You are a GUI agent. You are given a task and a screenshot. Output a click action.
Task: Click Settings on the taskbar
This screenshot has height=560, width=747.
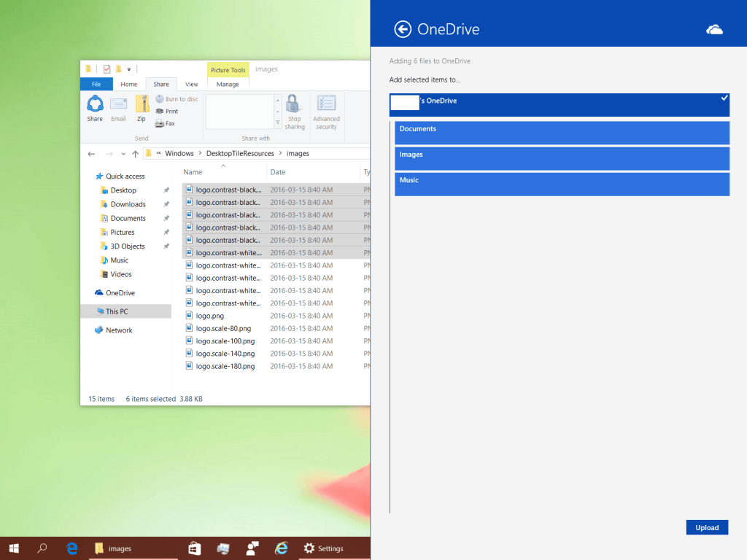324,548
